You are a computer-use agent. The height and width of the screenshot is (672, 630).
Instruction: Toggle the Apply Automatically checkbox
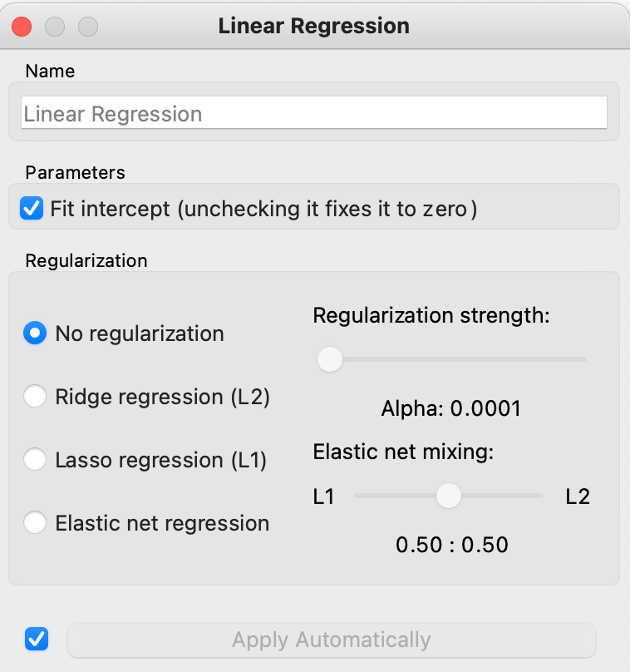click(37, 640)
